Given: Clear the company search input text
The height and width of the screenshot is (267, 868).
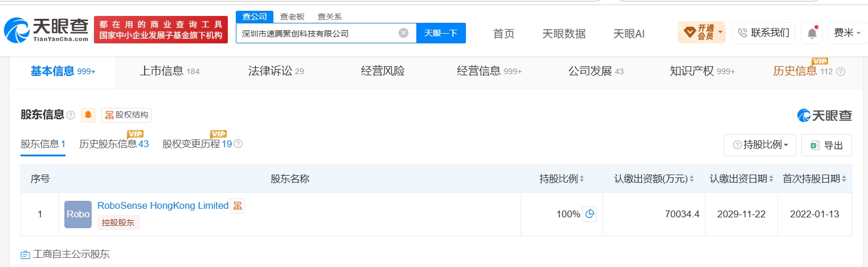Looking at the screenshot, I should point(403,33).
